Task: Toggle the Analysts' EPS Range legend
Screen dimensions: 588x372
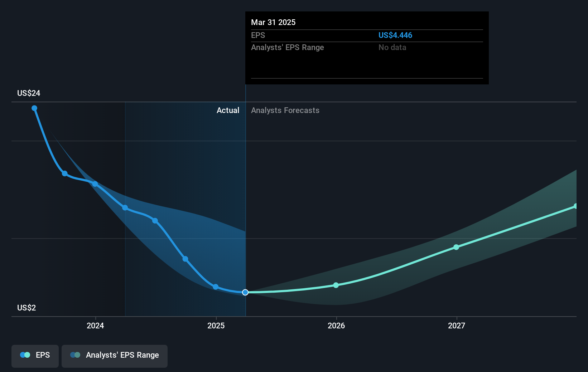Action: (115, 356)
